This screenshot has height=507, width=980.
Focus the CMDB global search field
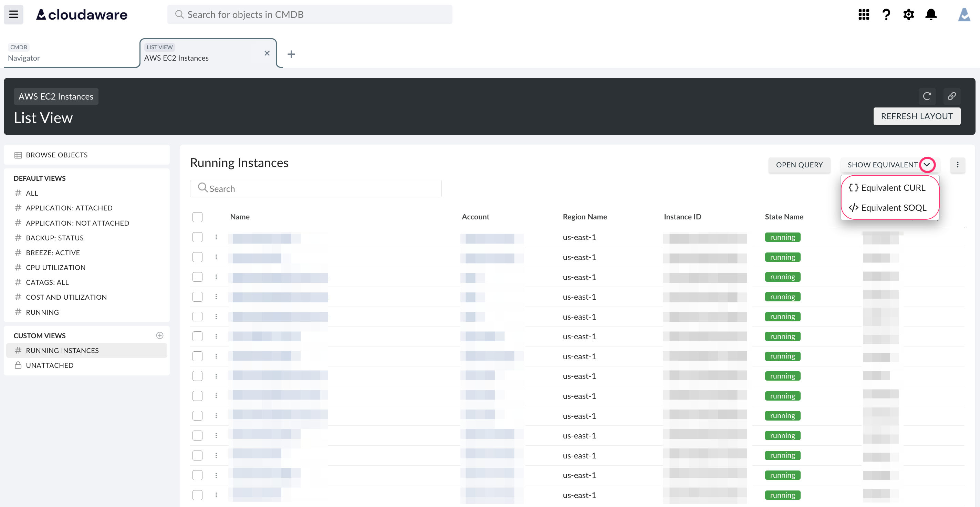click(x=310, y=14)
